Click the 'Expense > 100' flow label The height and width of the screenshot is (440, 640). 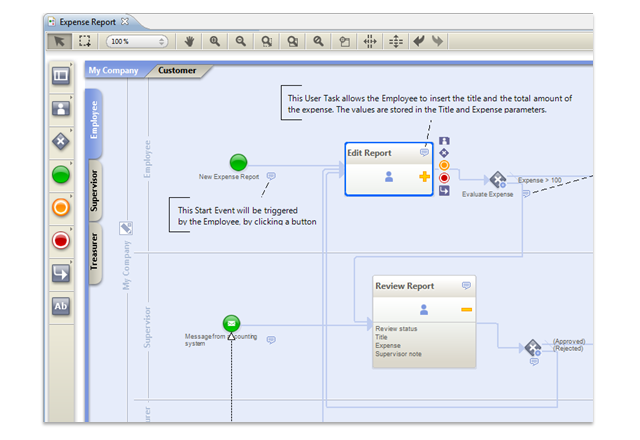pos(540,180)
